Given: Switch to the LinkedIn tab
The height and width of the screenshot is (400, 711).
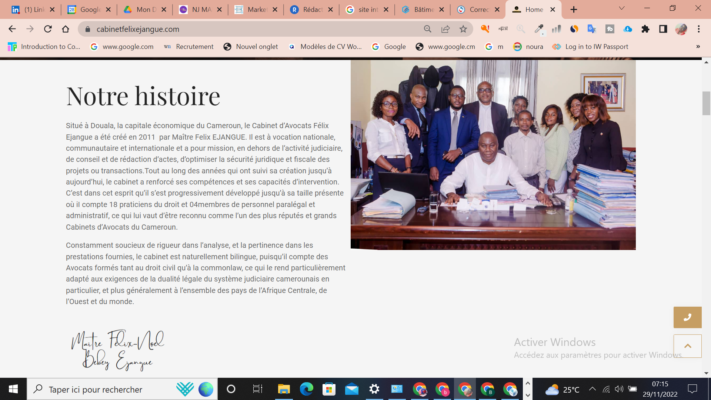Looking at the screenshot, I should click(33, 10).
